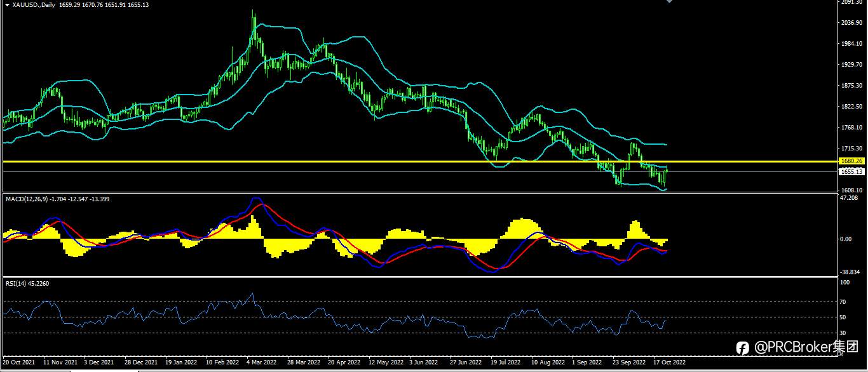Click the 20 Apr 2022 date label
The width and height of the screenshot is (868, 372).
click(x=344, y=362)
